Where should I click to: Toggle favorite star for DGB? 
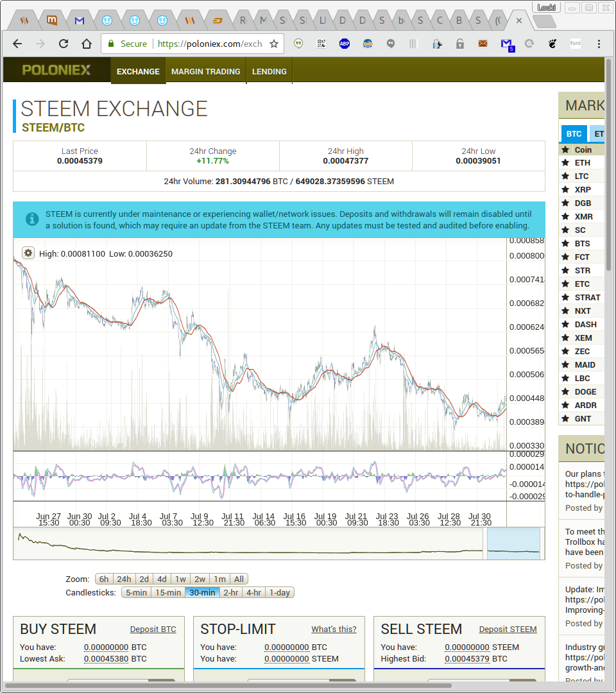pos(565,203)
